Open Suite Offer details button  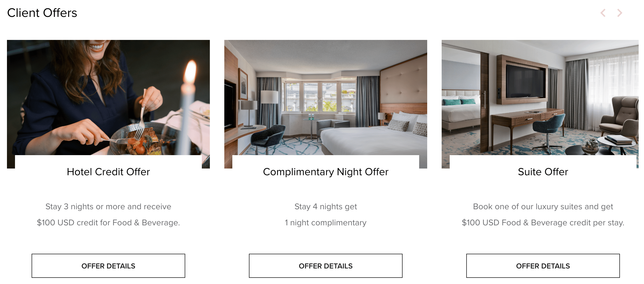(x=543, y=266)
